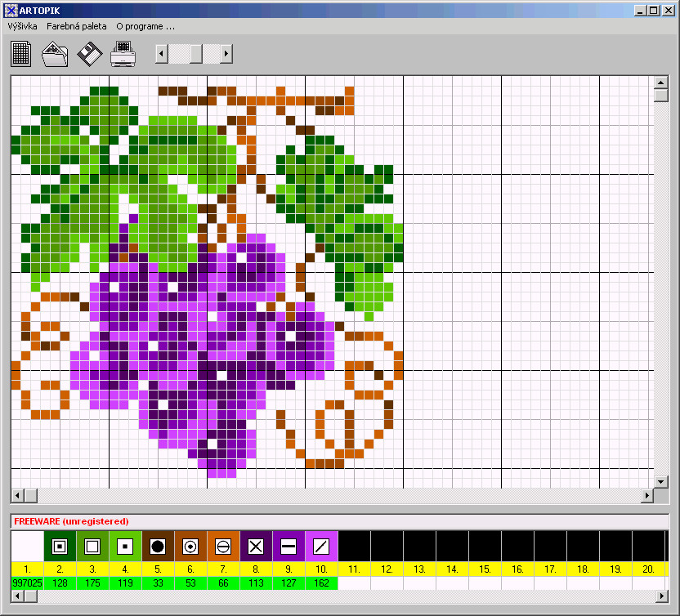Select brown swatch number 6
Screen dimensions: 680x616
[x=190, y=547]
